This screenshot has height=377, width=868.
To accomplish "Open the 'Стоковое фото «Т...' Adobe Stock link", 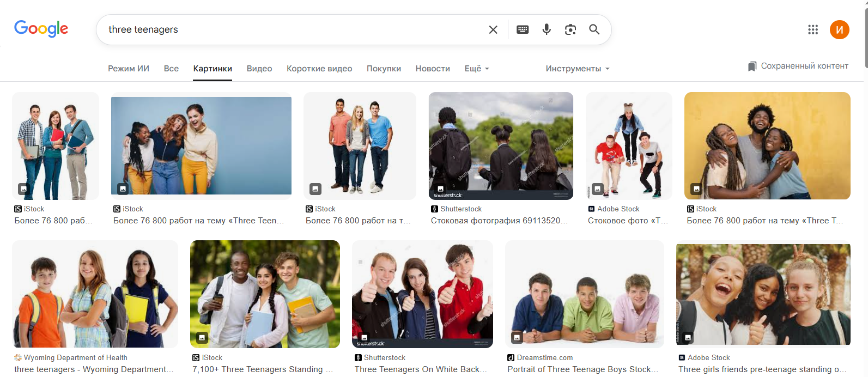I will coord(628,221).
